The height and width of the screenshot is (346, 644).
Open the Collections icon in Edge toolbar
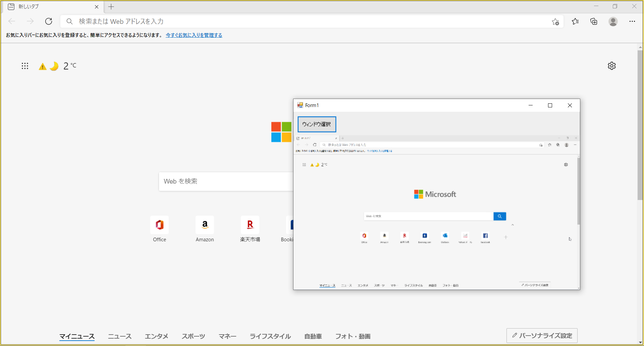pos(594,21)
